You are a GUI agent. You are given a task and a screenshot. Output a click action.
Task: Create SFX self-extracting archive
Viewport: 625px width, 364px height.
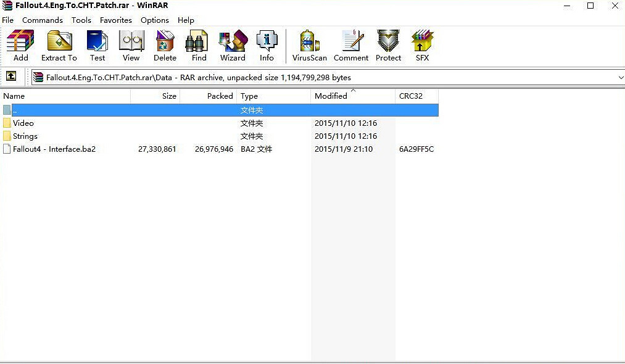[x=422, y=46]
